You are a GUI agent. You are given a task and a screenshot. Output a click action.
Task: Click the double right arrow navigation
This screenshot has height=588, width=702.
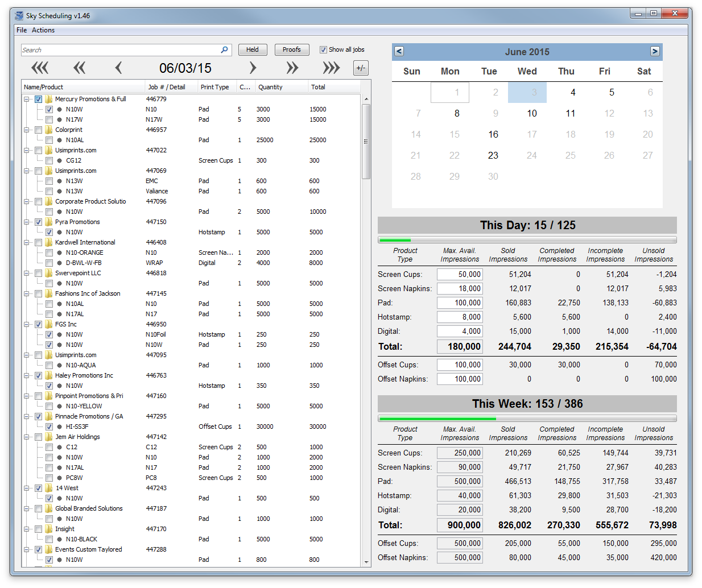coord(292,68)
